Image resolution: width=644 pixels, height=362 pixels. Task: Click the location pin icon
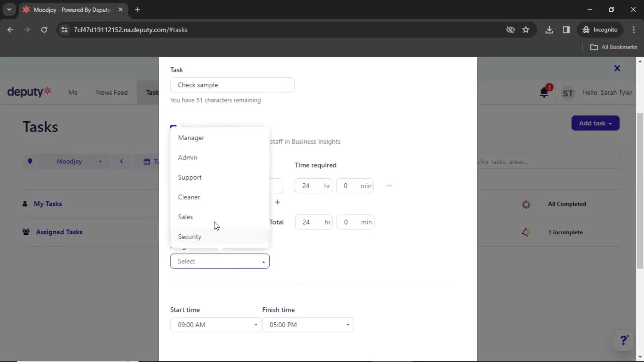(30, 161)
